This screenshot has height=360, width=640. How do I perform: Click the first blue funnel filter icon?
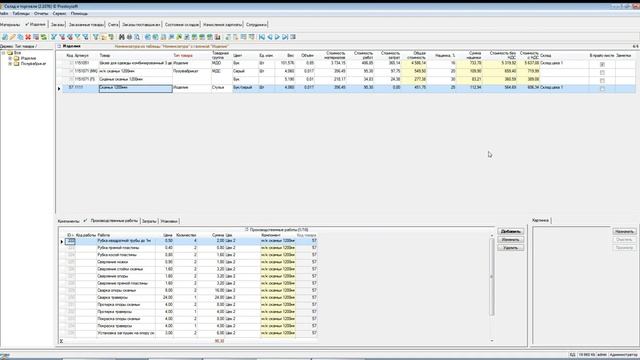(53, 37)
